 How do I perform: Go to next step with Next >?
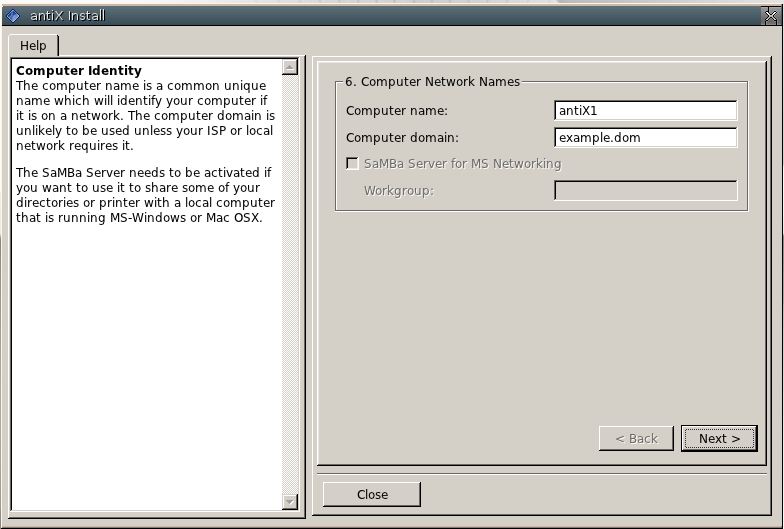[719, 438]
